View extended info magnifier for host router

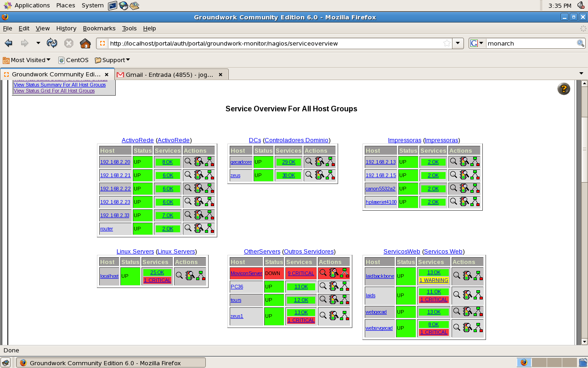click(188, 228)
